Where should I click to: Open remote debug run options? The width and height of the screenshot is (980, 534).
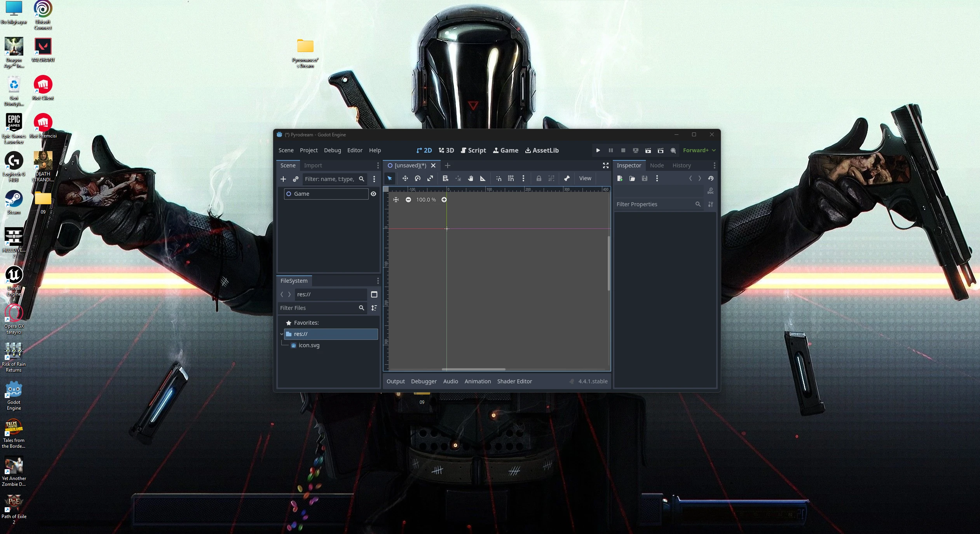pos(635,150)
